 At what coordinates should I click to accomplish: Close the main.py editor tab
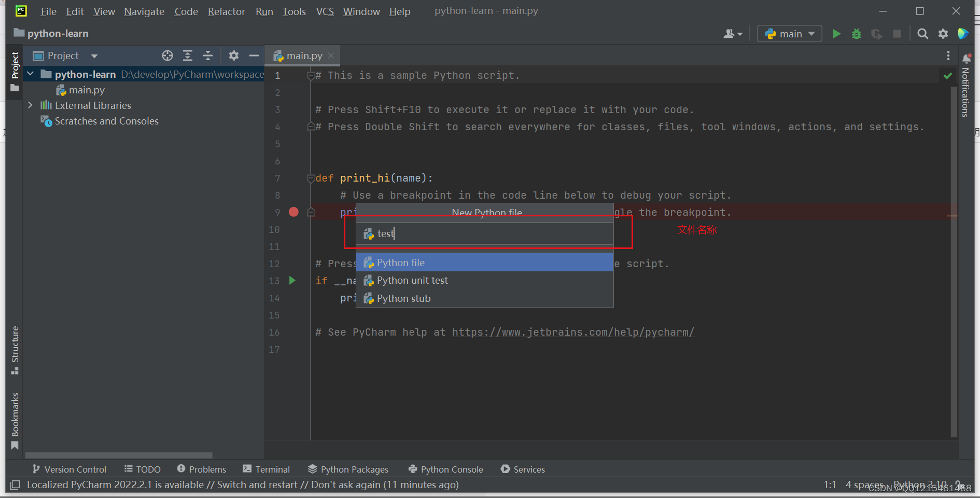pyautogui.click(x=331, y=55)
